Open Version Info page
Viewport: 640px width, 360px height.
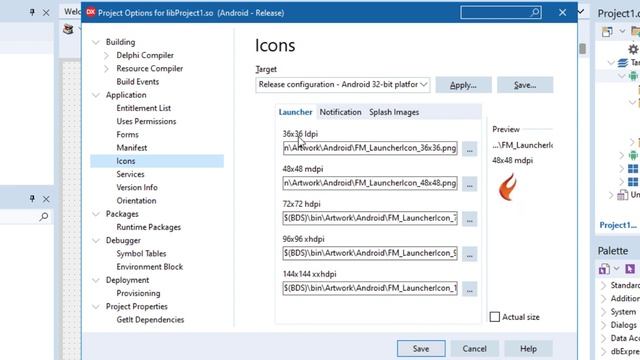point(137,187)
